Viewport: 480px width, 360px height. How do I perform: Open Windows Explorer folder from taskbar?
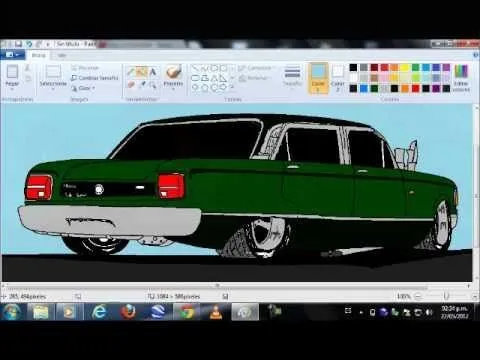click(41, 312)
